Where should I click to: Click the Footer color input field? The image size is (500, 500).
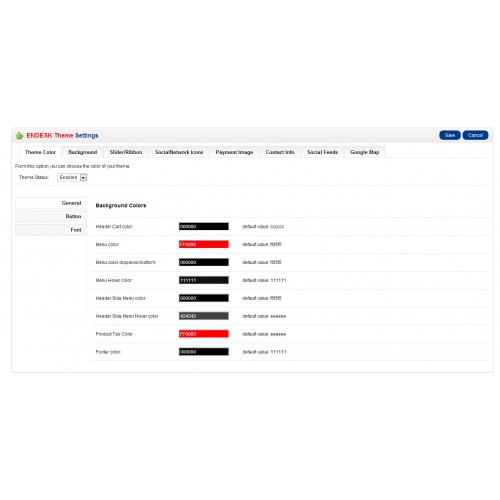click(204, 352)
